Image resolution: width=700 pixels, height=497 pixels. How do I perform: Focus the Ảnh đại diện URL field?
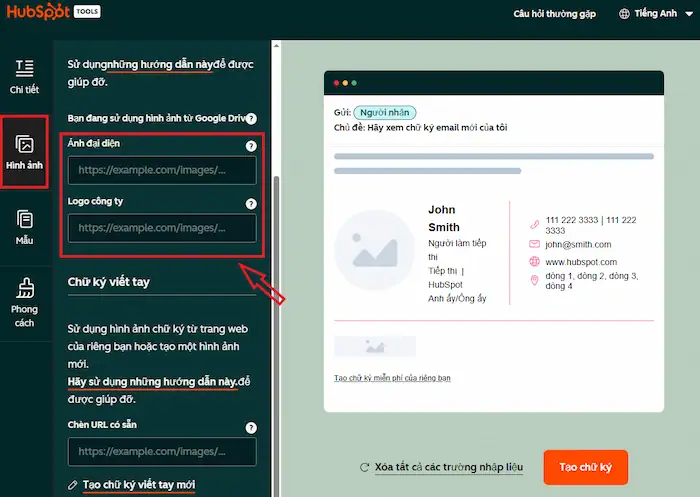coord(162,170)
